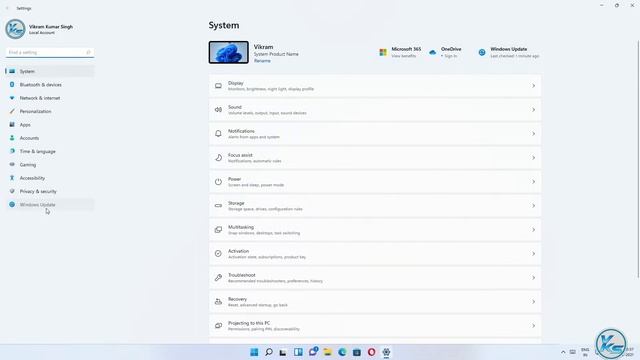Click the 'Last checked 1 minute ago' text
The image size is (640, 360).
(515, 56)
